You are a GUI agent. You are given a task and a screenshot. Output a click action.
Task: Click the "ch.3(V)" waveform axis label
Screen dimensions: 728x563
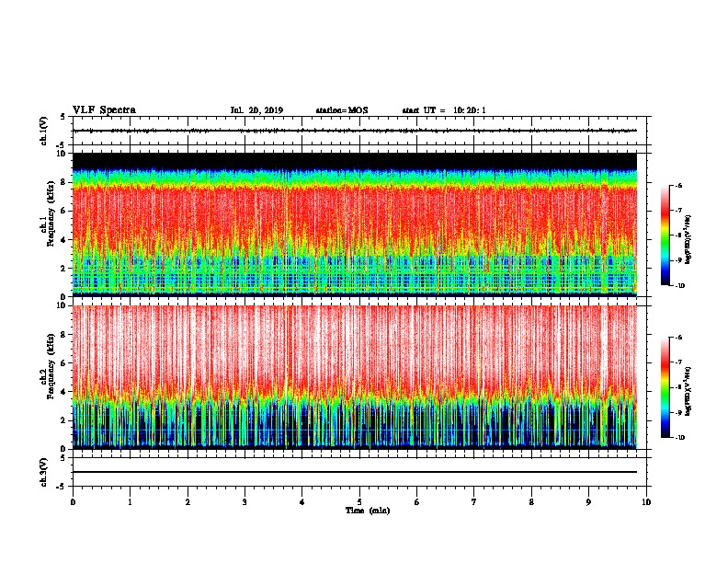click(x=44, y=472)
